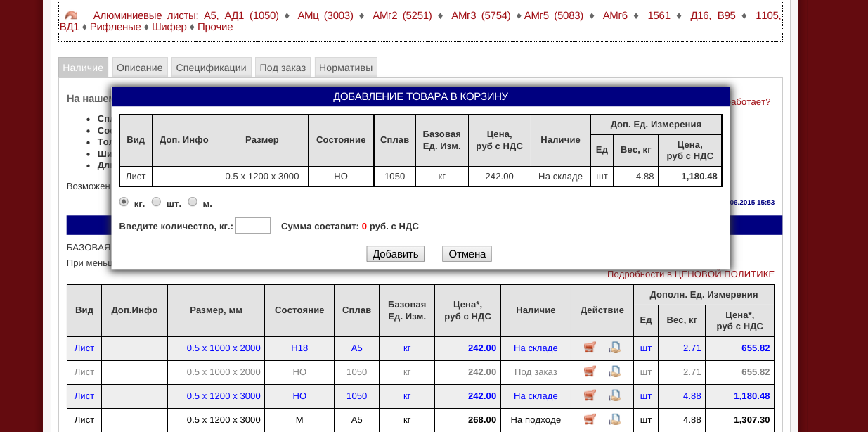This screenshot has width=868, height=432.
Task: Open Подробности в ЦЕНОВОЙ ПОЛИТИКЕ link
Action: pos(691,274)
